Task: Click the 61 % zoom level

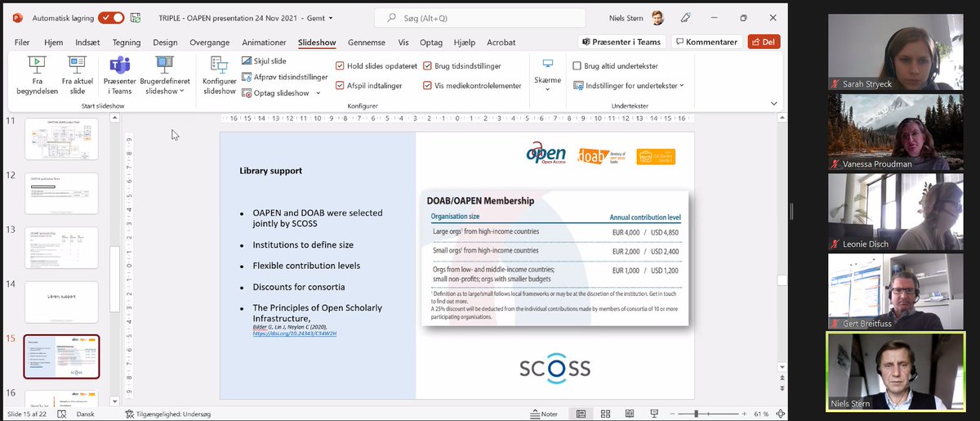Action: click(x=761, y=414)
